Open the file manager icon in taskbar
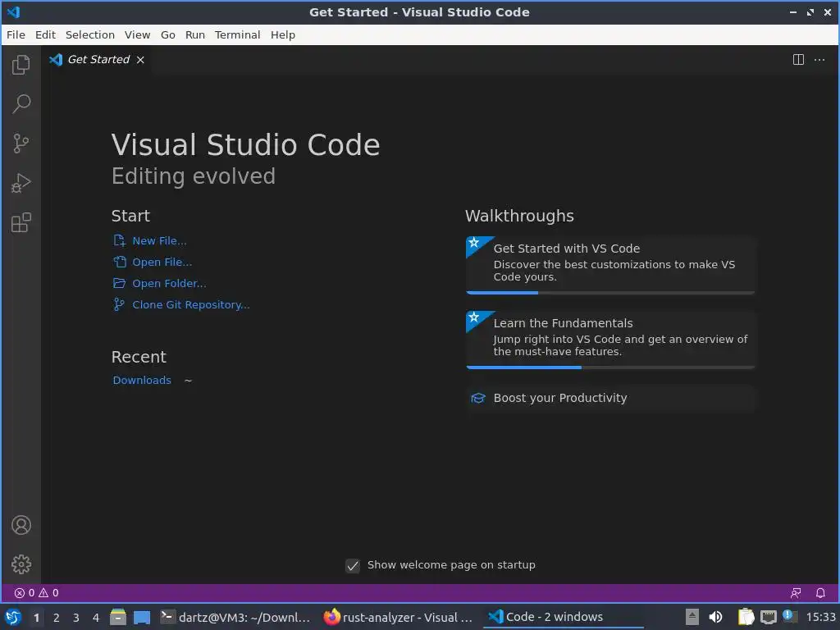 point(118,617)
